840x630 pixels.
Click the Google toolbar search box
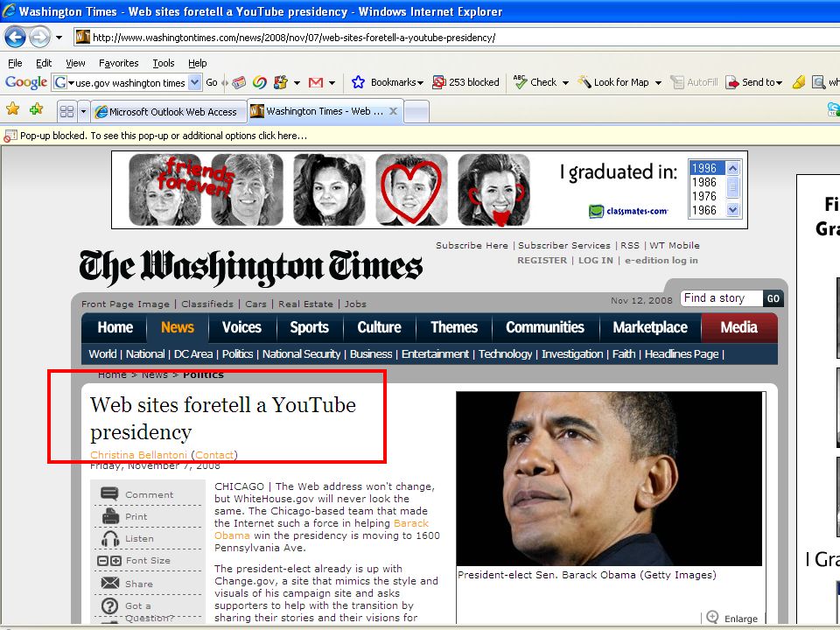tap(128, 82)
